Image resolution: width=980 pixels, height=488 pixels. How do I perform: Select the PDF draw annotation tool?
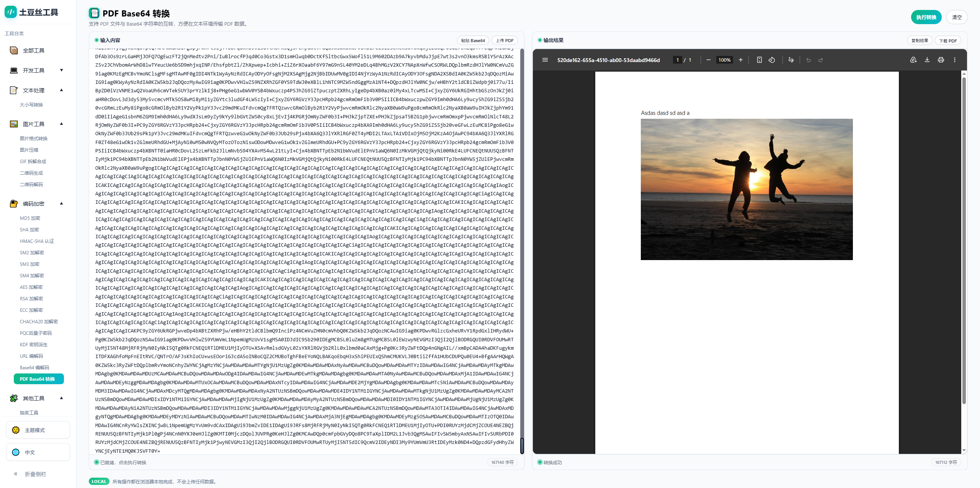pos(791,60)
